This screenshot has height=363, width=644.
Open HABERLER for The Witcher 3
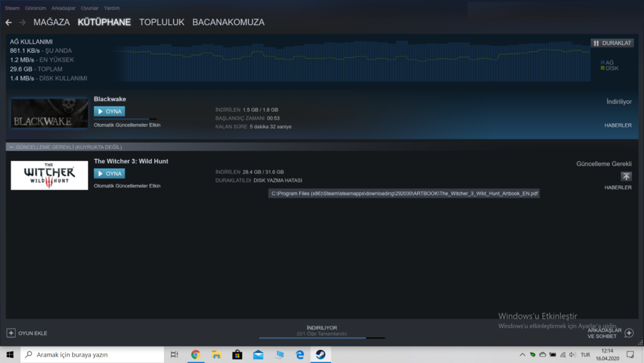pos(618,188)
